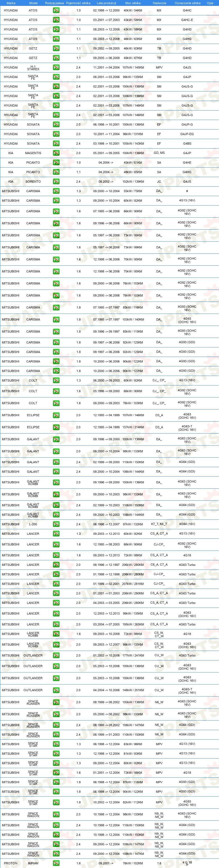The image size is (219, 868).
Task: Click fuel icon in Kia Sorento row
Action: pos(56,182)
